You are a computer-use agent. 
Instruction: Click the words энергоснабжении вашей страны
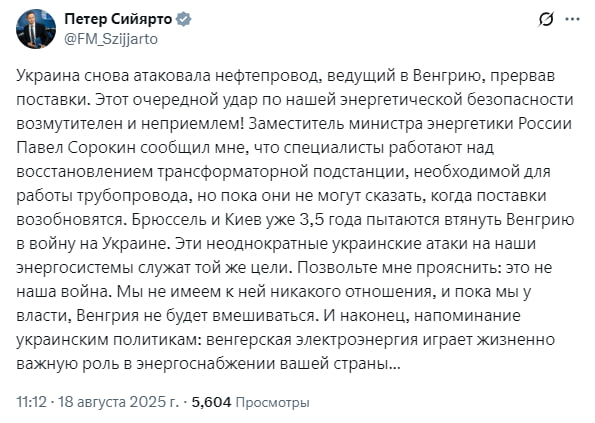262,364
